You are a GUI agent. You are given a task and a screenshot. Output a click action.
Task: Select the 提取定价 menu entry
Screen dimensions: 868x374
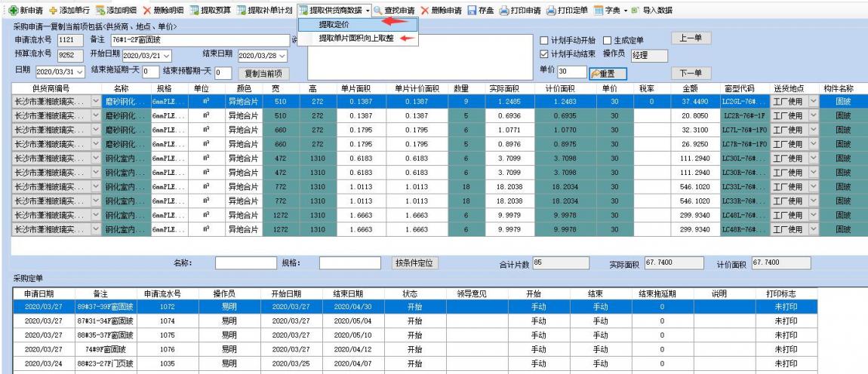pos(334,25)
